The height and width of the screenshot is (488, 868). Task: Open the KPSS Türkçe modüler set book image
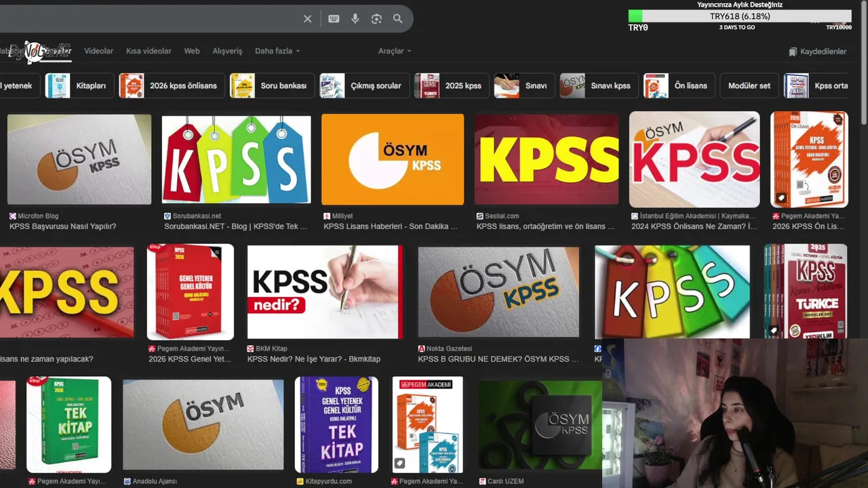(806, 292)
